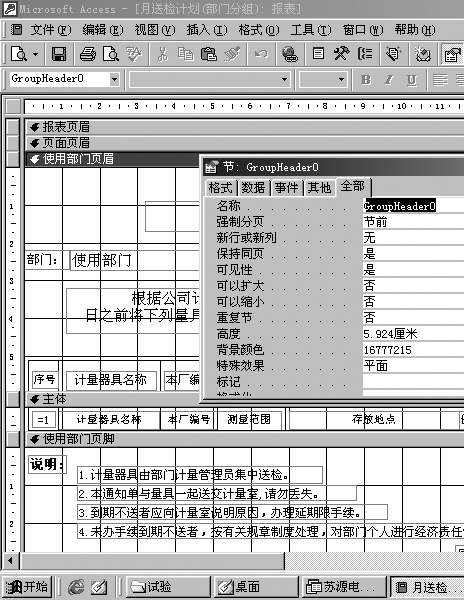Open the 文件(F) menu
This screenshot has width=464, height=600.
(x=50, y=30)
